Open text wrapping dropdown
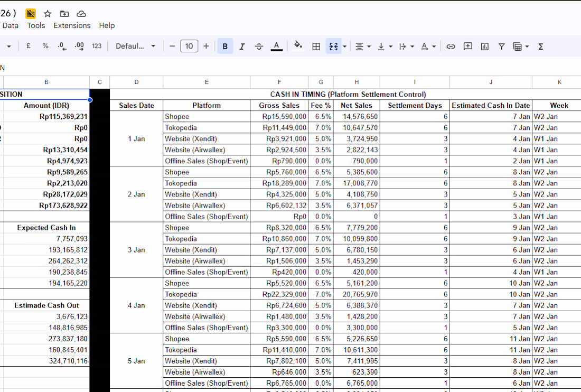Viewport: 581px width, 392px height. pyautogui.click(x=407, y=46)
